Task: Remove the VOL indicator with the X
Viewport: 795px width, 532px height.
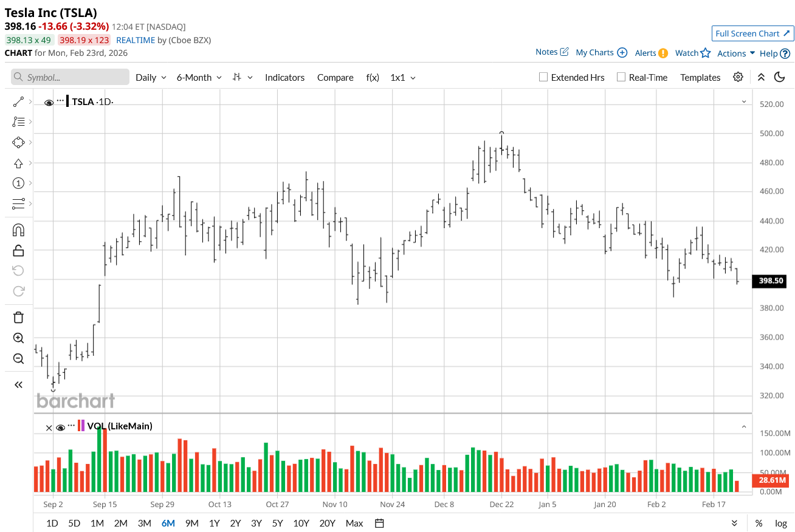Action: click(49, 428)
